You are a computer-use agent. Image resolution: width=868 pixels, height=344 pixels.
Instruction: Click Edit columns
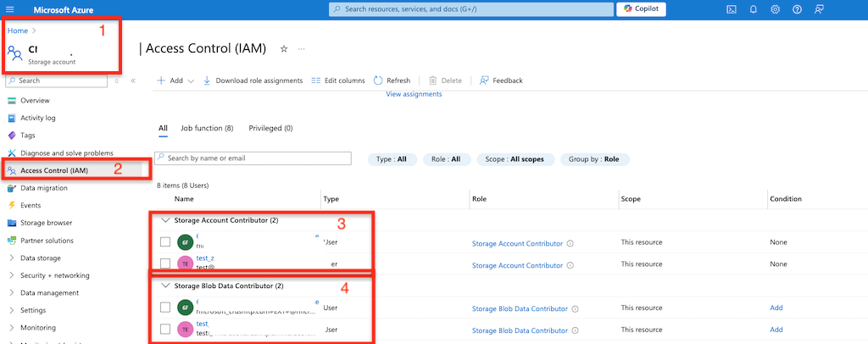(x=338, y=80)
